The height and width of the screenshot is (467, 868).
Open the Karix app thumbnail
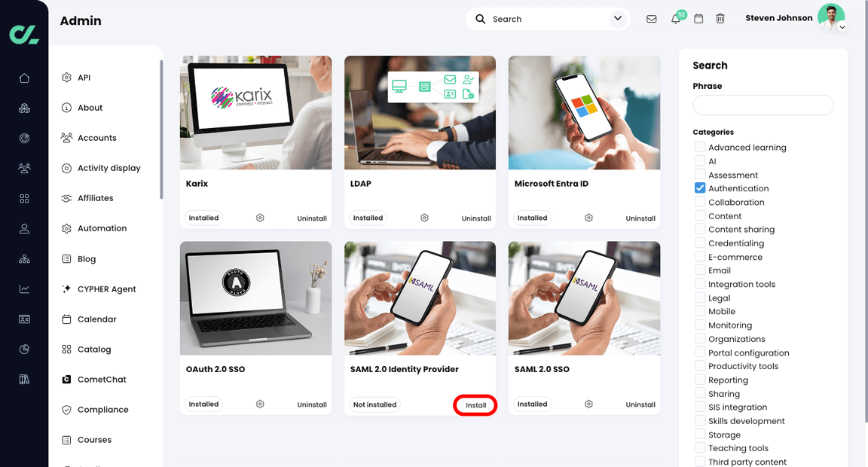pos(255,112)
